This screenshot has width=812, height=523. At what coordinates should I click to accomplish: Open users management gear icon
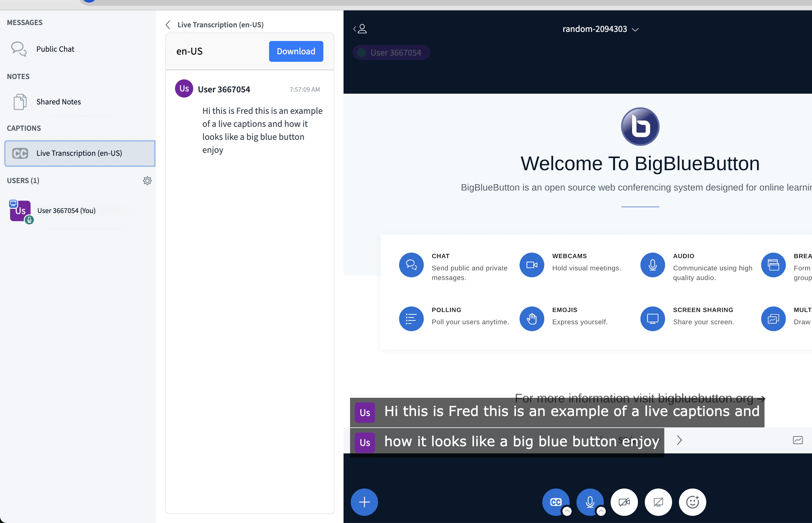coord(147,181)
